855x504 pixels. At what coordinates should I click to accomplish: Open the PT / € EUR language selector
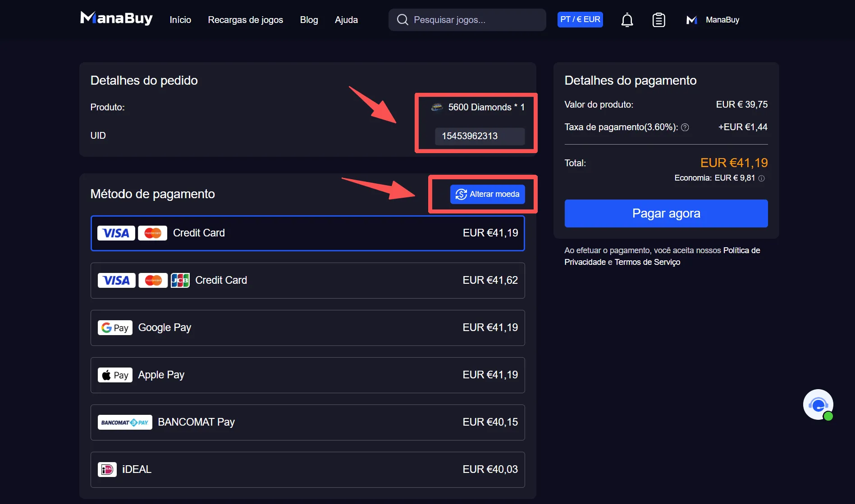point(580,19)
